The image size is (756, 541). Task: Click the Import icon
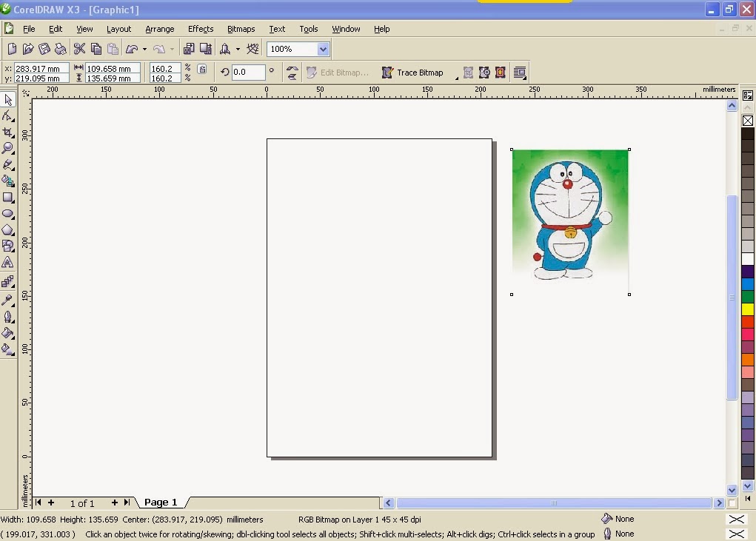189,49
